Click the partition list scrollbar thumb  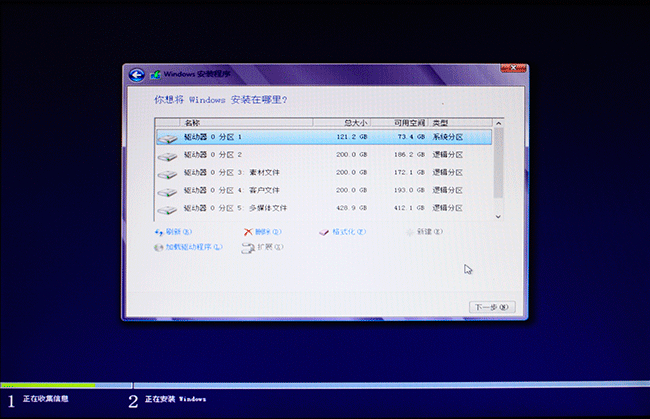(x=498, y=163)
